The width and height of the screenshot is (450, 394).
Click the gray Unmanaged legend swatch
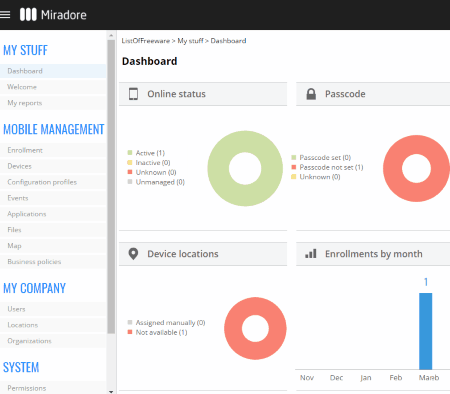click(130, 182)
